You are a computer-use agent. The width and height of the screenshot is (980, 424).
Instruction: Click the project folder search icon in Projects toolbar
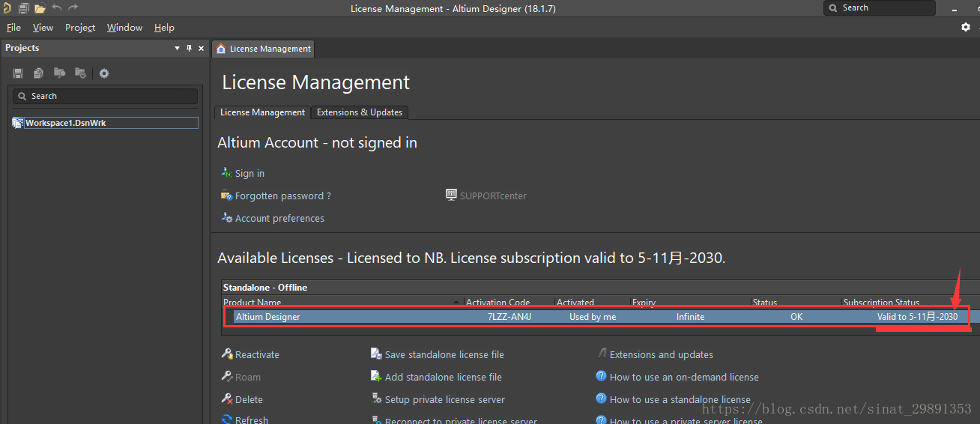point(59,73)
